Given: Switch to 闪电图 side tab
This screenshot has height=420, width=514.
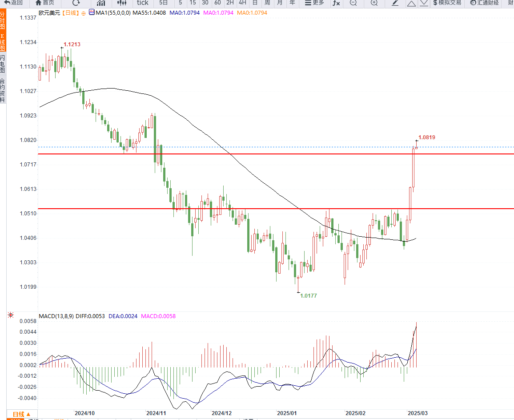Looking at the screenshot, I should pos(3,64).
